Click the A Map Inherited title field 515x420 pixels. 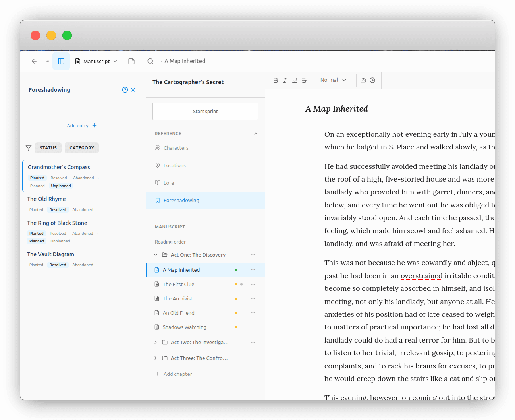point(337,109)
